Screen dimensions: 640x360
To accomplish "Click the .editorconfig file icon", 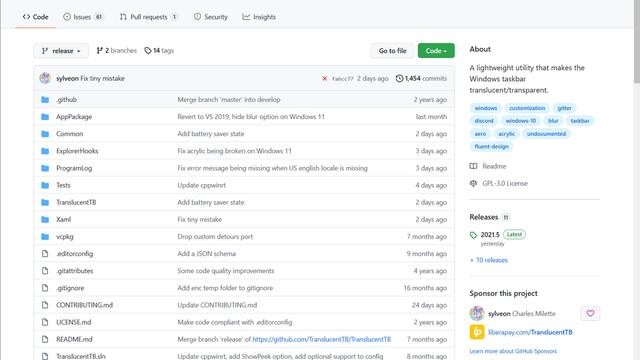I will (x=45, y=254).
